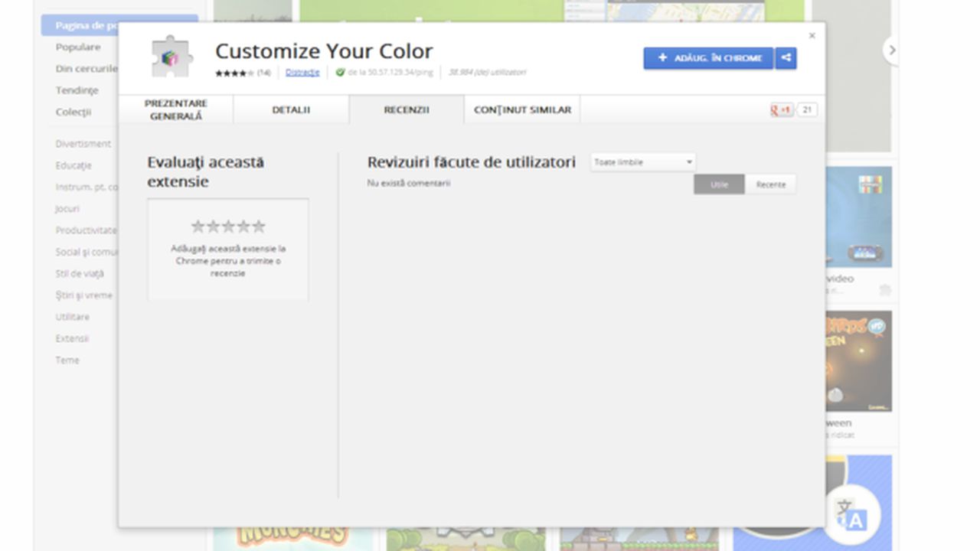Image resolution: width=980 pixels, height=551 pixels.
Task: Click the +1 counter showing 21
Action: pos(808,109)
